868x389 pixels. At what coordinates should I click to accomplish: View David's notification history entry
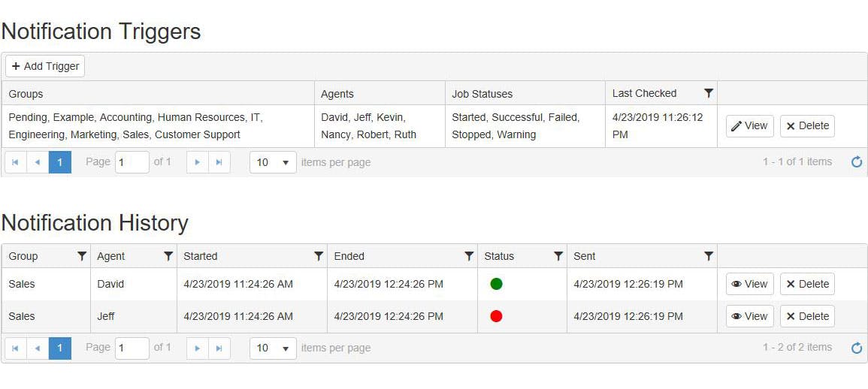[x=749, y=284]
